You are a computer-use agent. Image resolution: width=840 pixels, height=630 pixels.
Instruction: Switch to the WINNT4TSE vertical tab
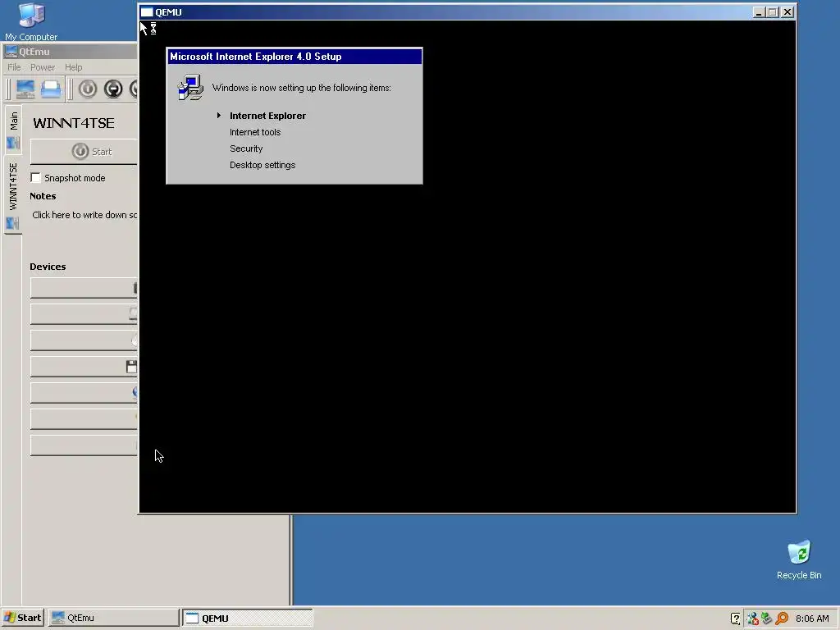tap(13, 194)
